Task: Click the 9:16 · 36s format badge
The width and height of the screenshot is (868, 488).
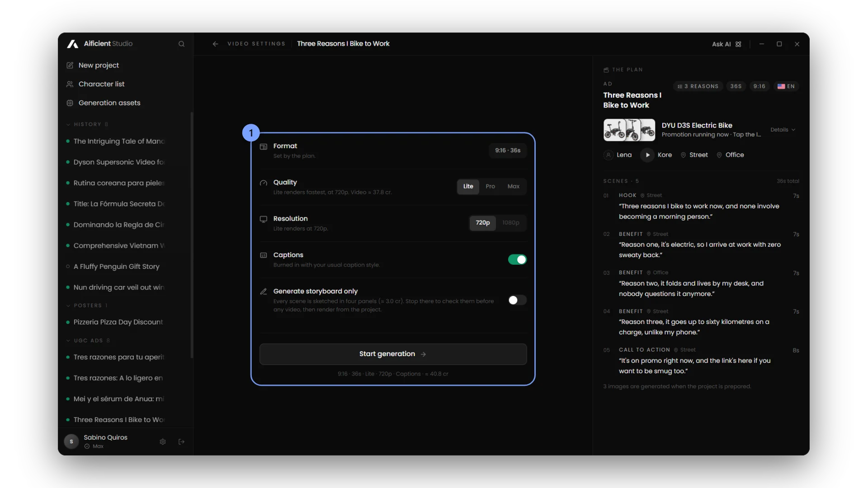Action: point(508,150)
